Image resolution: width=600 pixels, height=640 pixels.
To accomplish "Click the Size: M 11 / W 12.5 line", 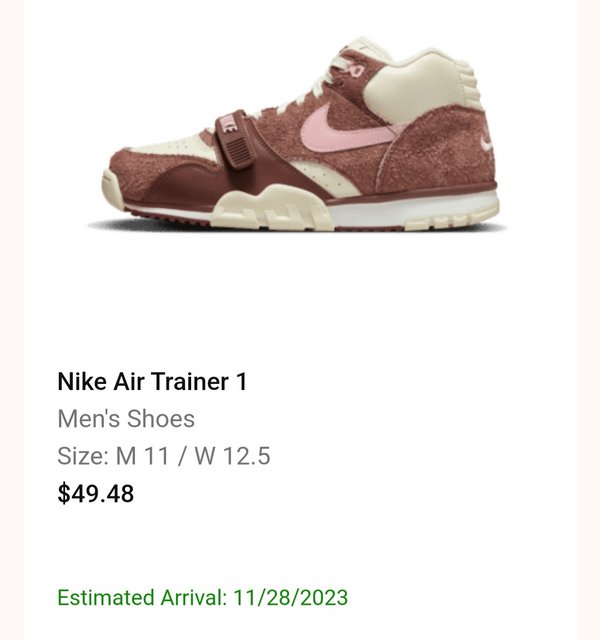I will point(164,456).
